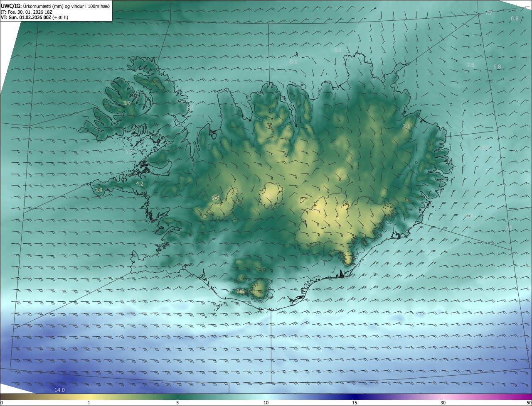532x406 pixels.
Task: Click the colour scale label 30
Action: (x=443, y=403)
